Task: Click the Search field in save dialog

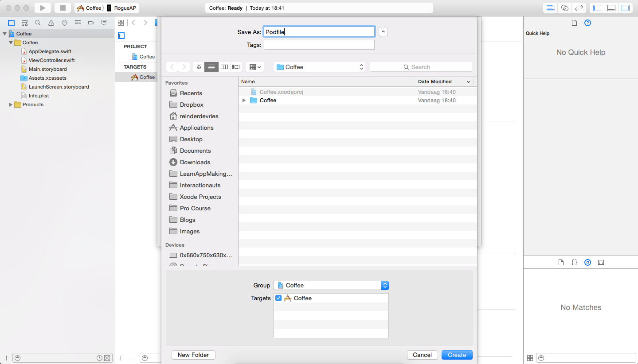Action: (421, 67)
